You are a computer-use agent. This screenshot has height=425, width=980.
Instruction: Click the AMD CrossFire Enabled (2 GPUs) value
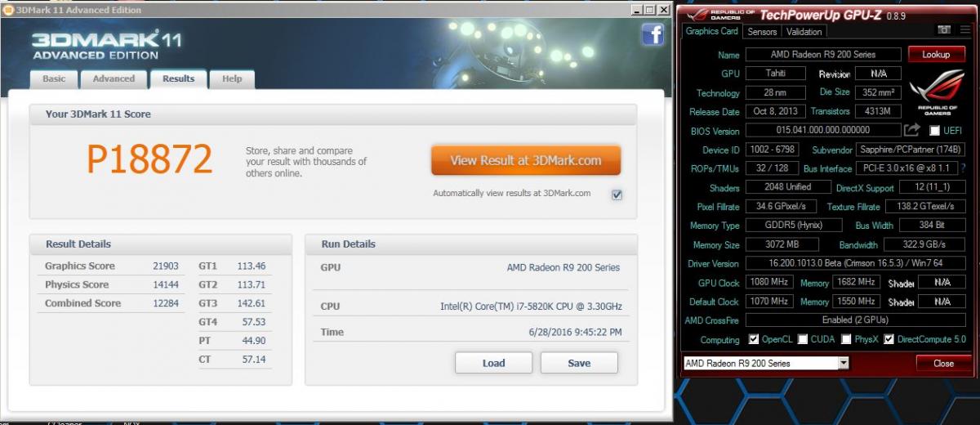point(856,320)
